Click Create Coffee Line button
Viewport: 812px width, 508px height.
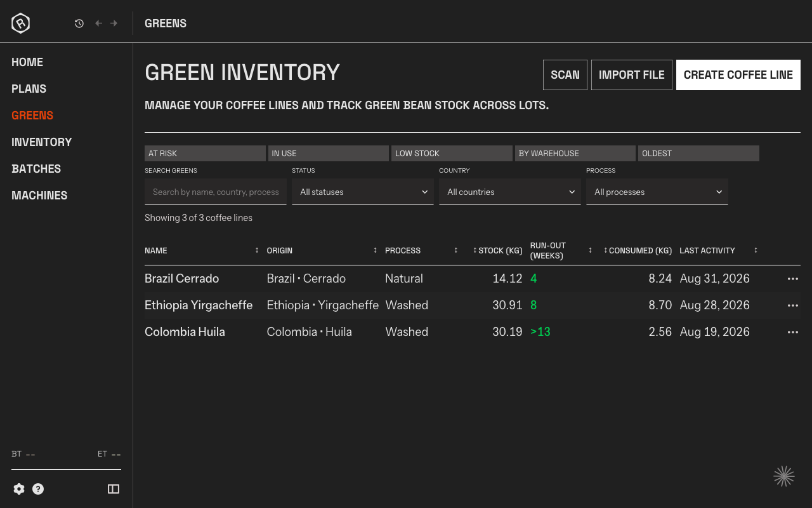coord(738,75)
